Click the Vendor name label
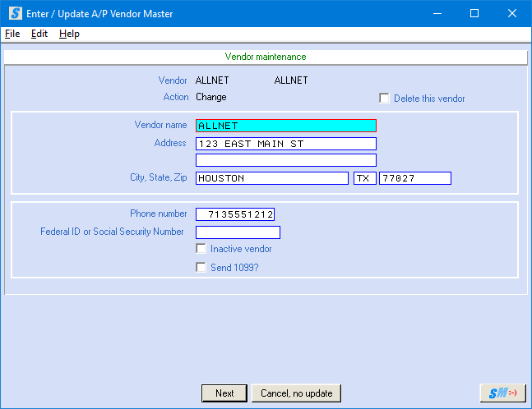The height and width of the screenshot is (409, 532). (161, 125)
